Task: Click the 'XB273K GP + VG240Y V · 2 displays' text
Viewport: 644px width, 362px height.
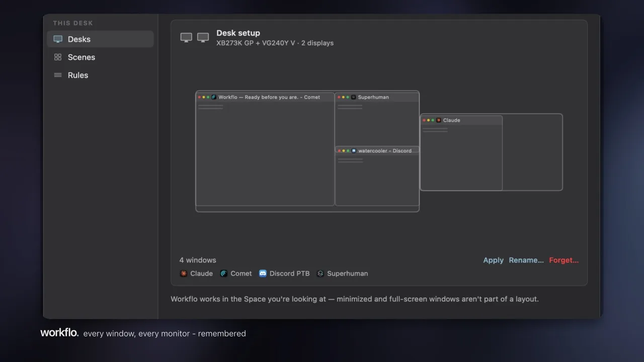Action: coord(275,43)
